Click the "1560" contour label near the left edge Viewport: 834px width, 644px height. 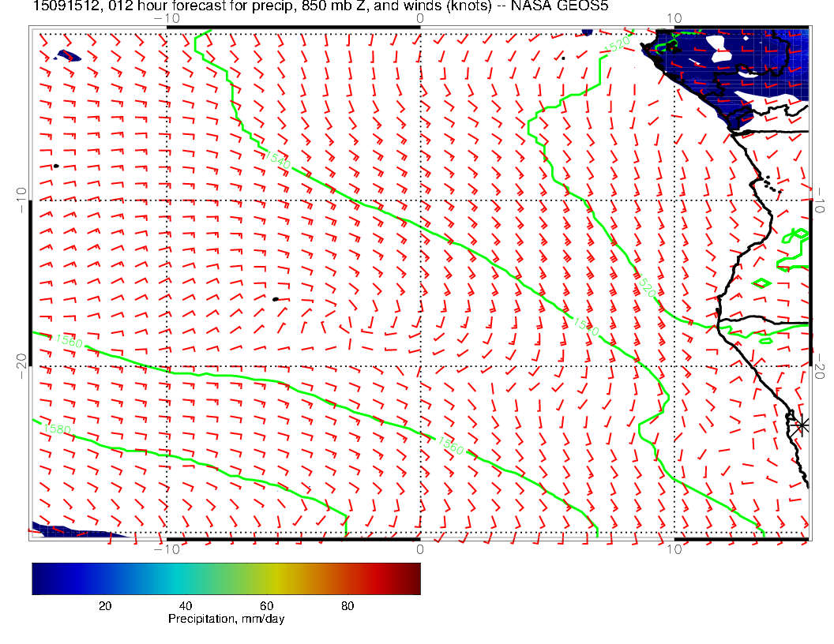[x=69, y=341]
